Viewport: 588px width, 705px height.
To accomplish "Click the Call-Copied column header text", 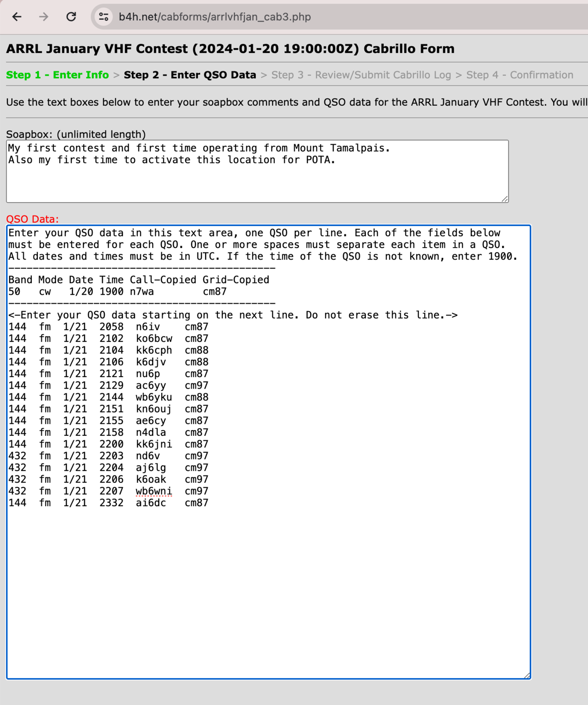I will [163, 280].
